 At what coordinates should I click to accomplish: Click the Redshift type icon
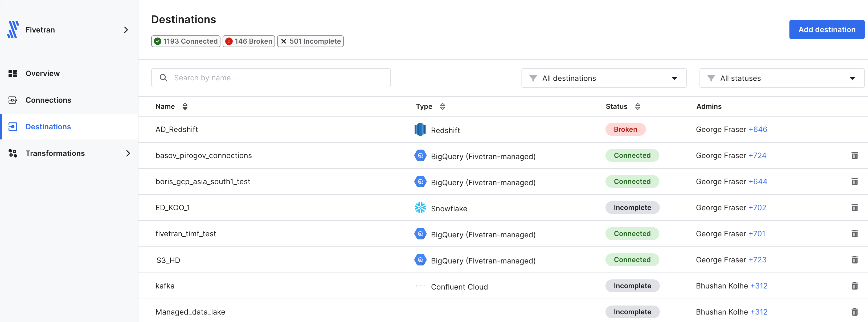pyautogui.click(x=420, y=129)
